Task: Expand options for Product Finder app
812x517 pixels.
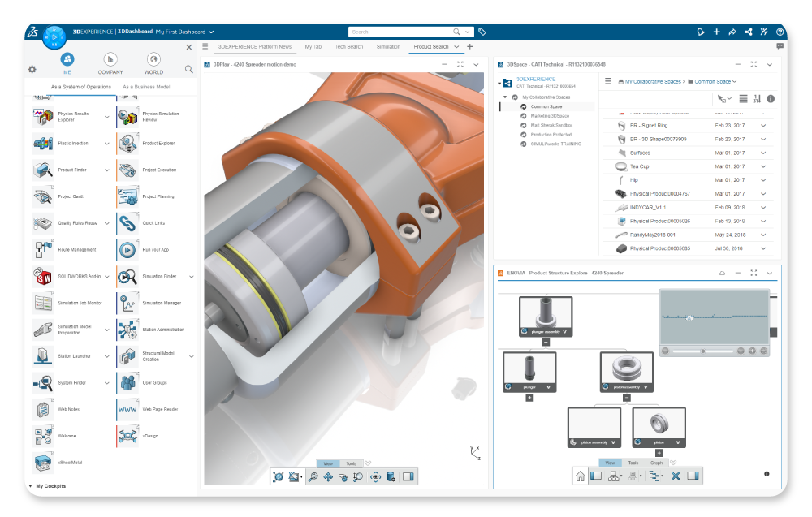Action: pyautogui.click(x=106, y=170)
